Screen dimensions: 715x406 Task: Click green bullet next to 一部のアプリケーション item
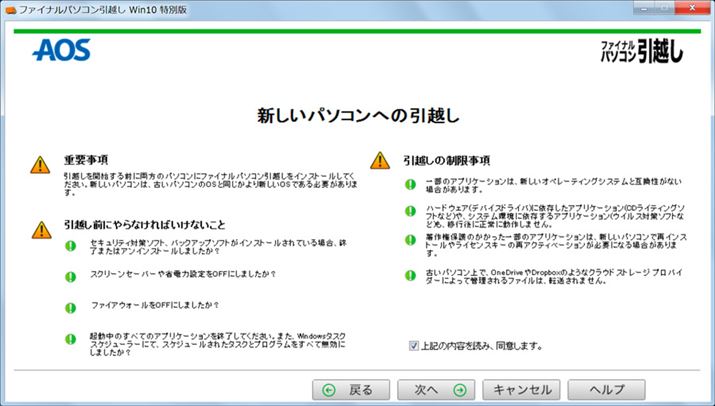(410, 184)
